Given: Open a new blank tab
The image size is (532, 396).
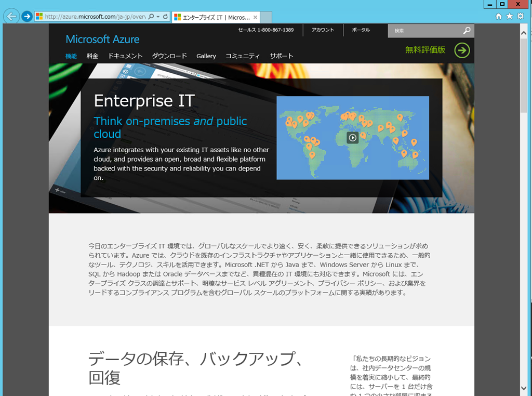Looking at the screenshot, I should 266,17.
